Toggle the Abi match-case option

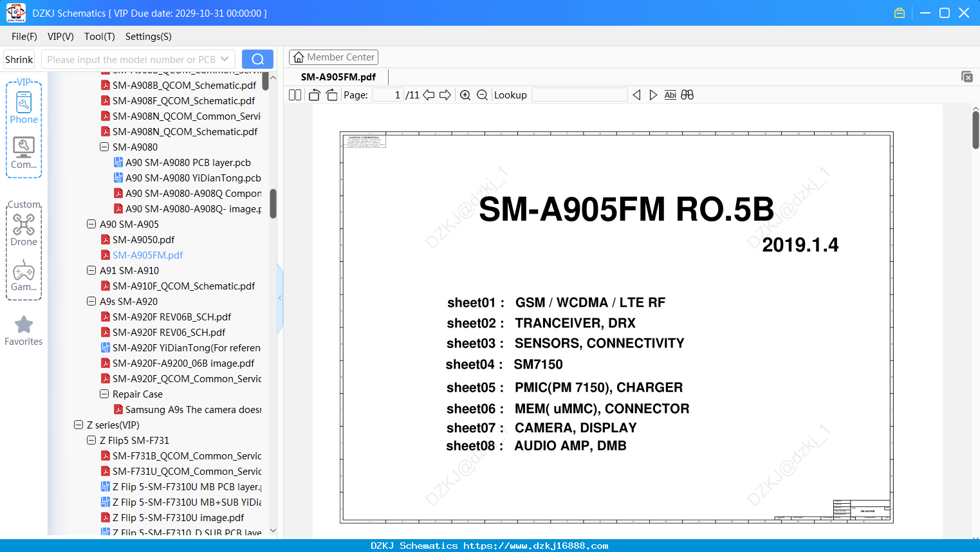(670, 95)
